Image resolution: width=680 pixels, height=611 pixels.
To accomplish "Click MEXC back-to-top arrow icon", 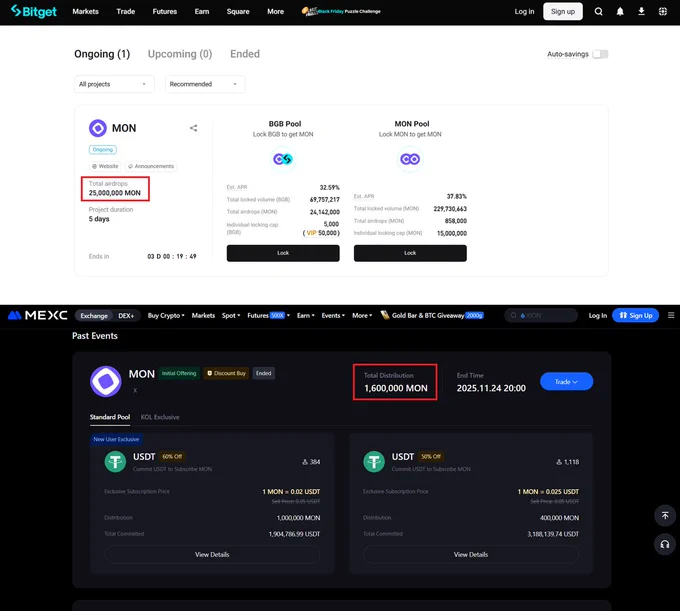I will [665, 516].
